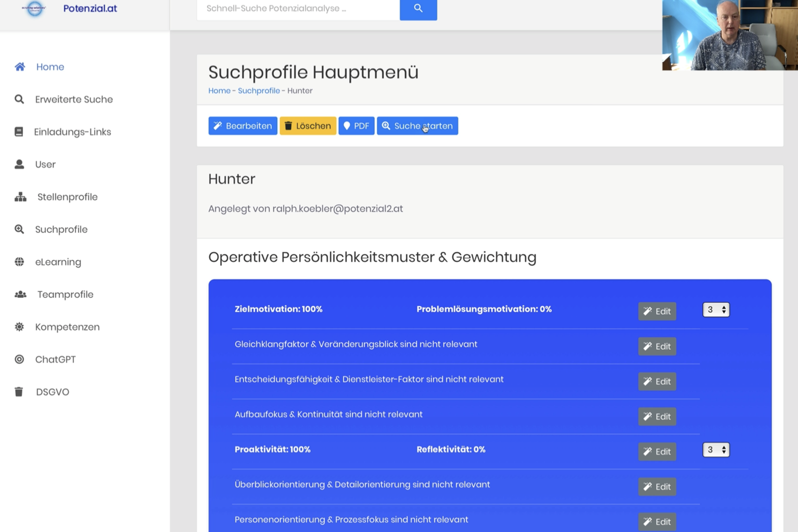
Task: Click the webcam video thumbnail
Action: [x=730, y=35]
